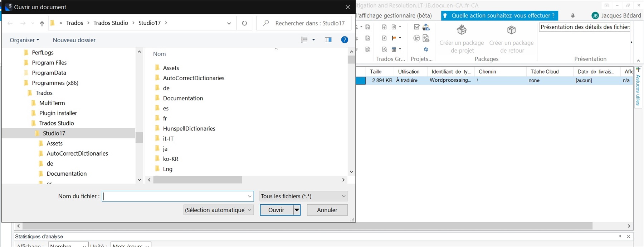Change the file view layout icon
644x247 pixels.
(x=304, y=40)
